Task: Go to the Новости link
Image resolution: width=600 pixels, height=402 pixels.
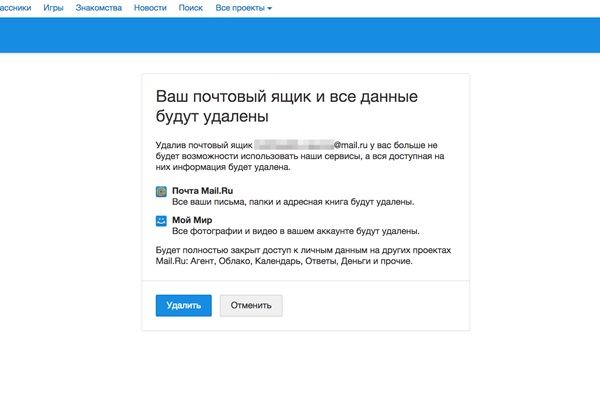Action: pos(150,8)
